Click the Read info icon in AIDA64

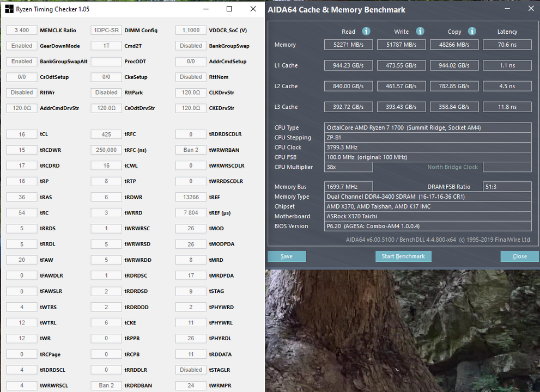(x=366, y=32)
